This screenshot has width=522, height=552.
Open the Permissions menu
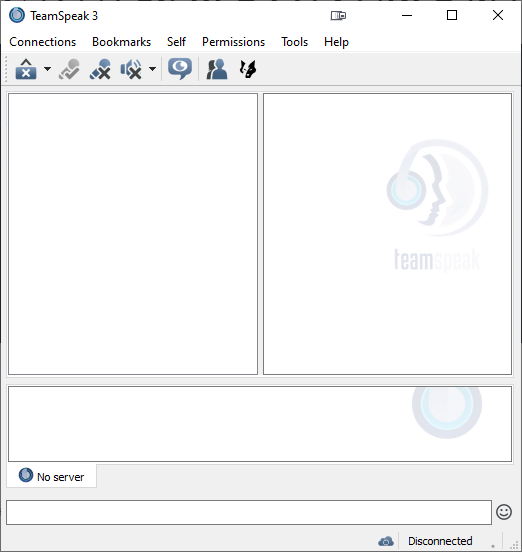[233, 42]
